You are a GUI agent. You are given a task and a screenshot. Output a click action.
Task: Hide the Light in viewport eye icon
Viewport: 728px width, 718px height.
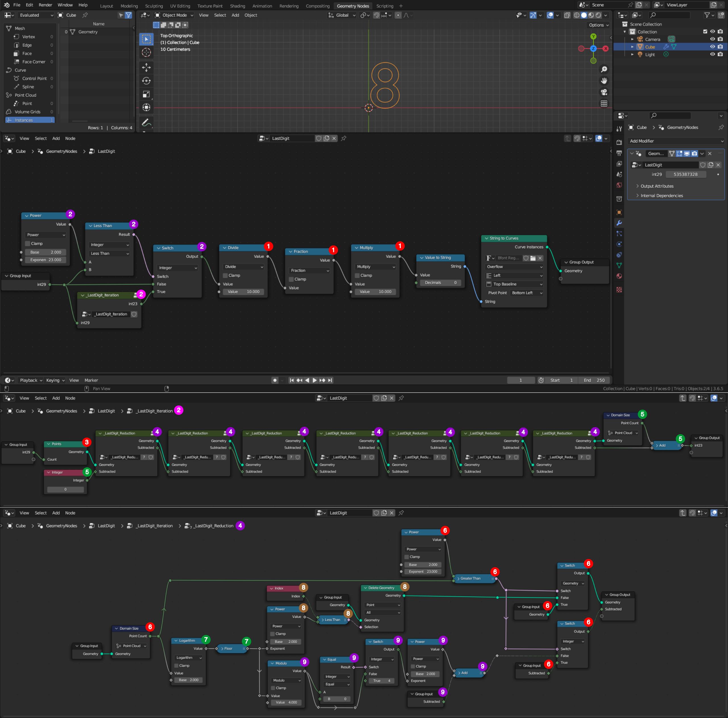pos(713,54)
